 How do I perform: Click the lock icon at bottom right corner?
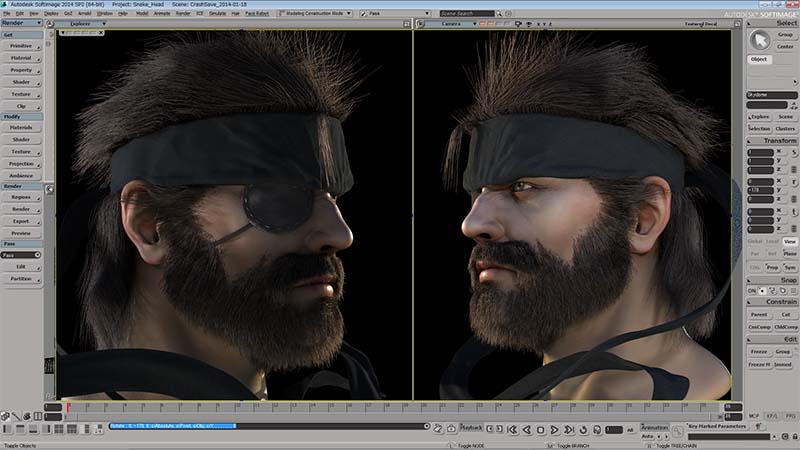coord(795,437)
